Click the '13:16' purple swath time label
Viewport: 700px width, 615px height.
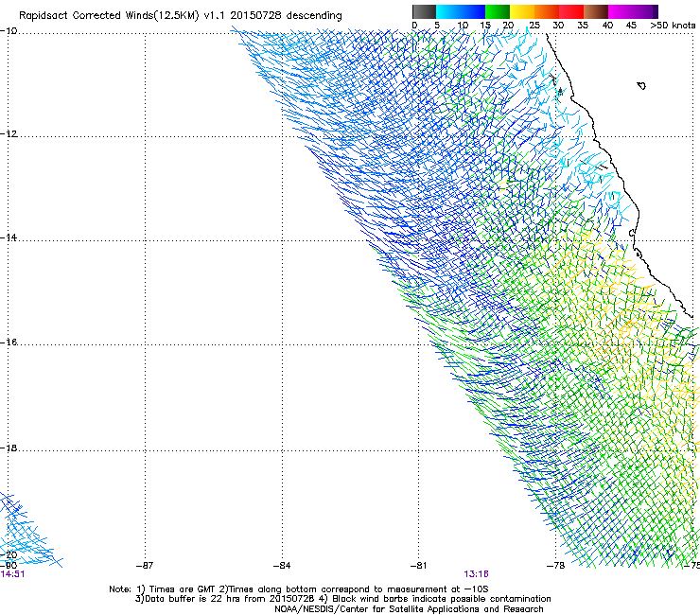(476, 574)
